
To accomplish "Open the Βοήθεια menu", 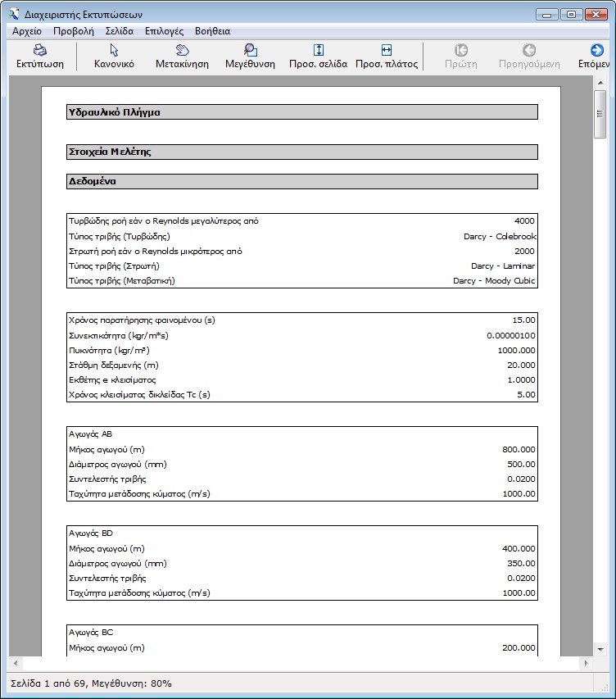I will pos(212,31).
